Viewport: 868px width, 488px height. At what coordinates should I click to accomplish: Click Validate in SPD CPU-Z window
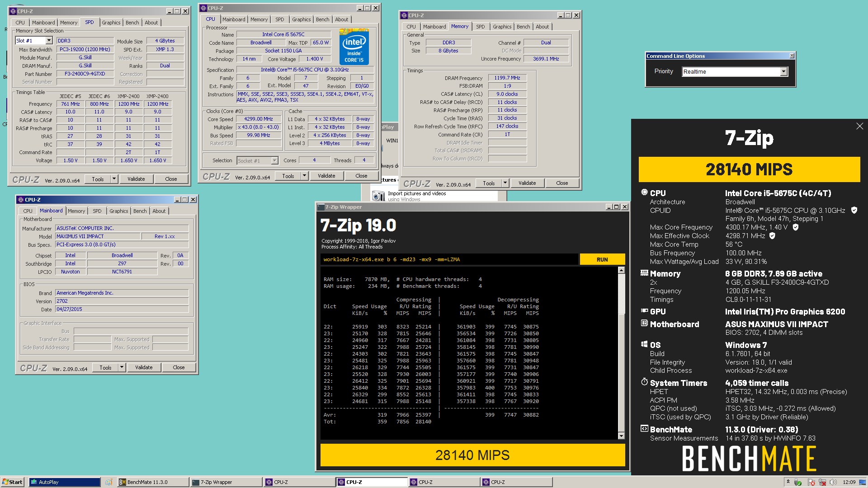136,179
